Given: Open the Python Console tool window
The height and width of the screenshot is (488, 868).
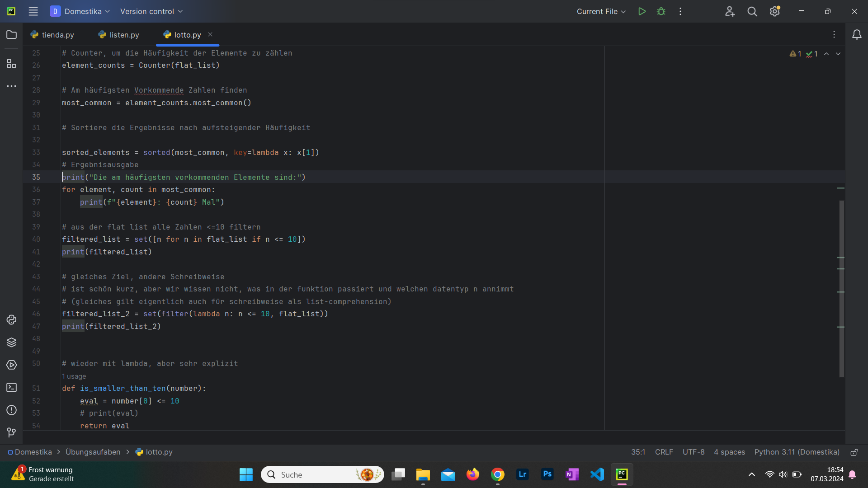Looking at the screenshot, I should click(12, 320).
